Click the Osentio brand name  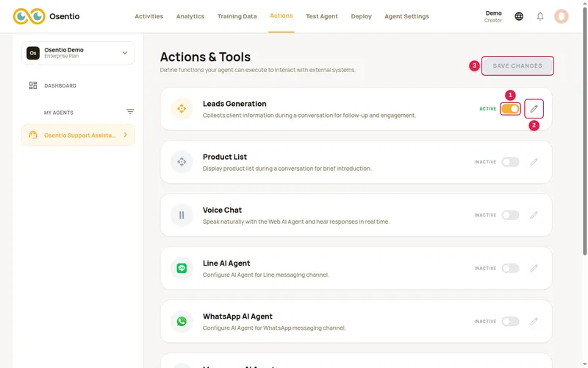65,16
